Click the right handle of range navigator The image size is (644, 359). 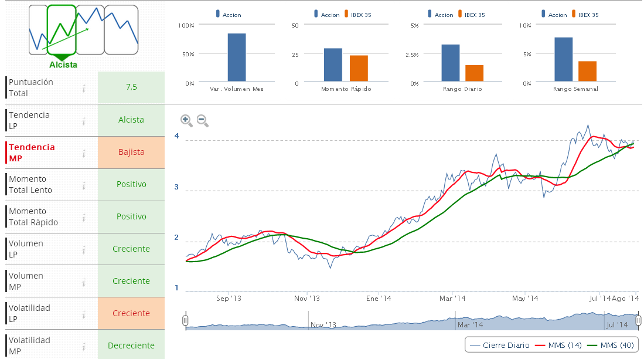click(638, 320)
